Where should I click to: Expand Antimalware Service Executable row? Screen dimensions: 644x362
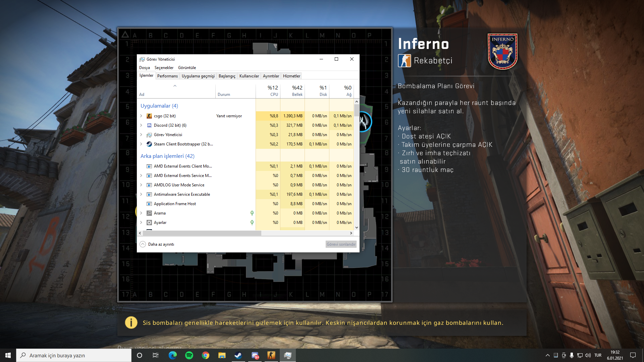[x=141, y=194]
